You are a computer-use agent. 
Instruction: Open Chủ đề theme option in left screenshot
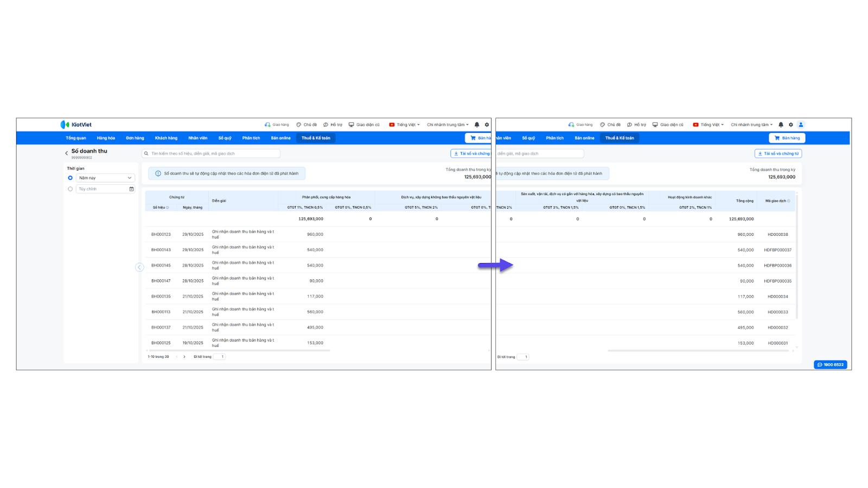pos(307,125)
